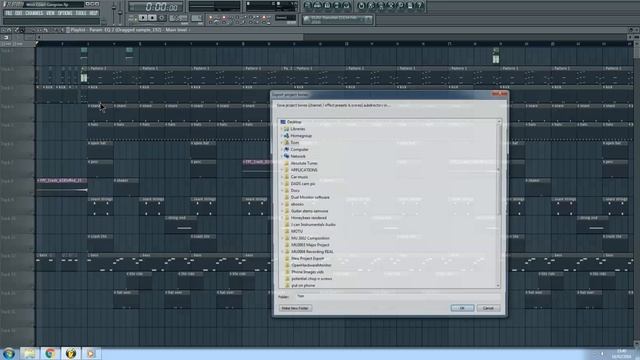Select Homegroup in the folder tree
640x360 pixels.
301,136
